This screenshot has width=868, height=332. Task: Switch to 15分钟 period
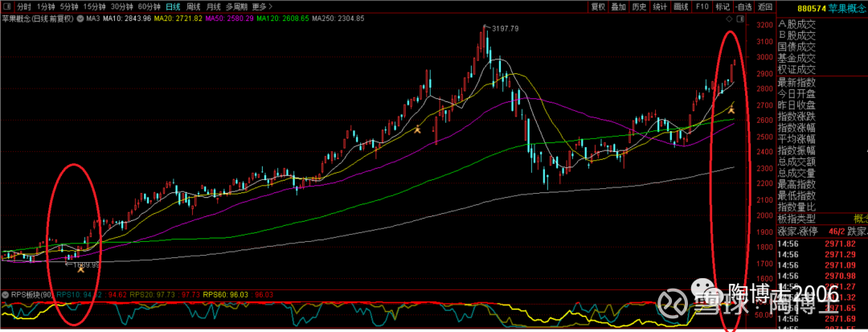tap(94, 7)
